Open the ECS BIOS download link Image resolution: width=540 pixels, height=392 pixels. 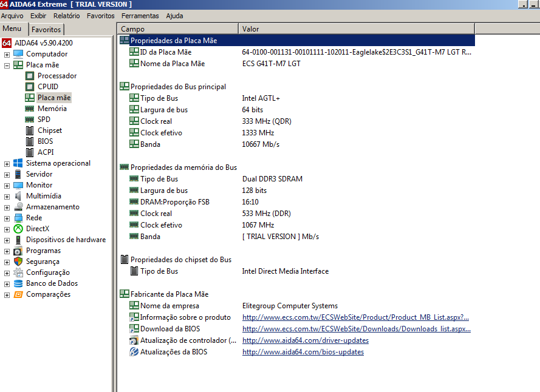pyautogui.click(x=357, y=329)
